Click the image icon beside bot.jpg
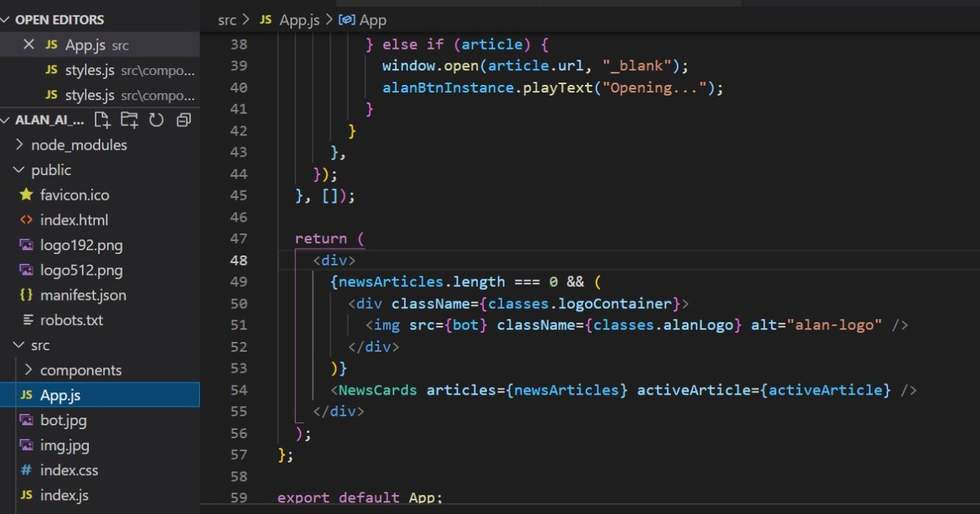This screenshot has width=980, height=514. pos(25,420)
